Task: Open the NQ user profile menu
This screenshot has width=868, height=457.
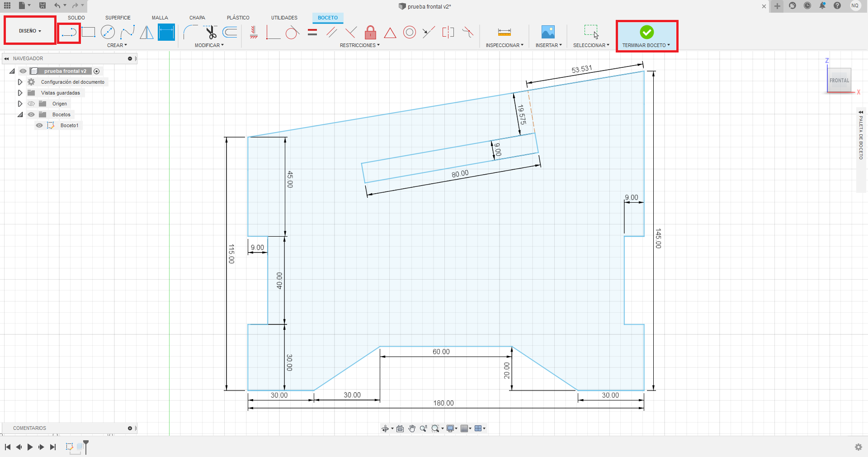Action: pyautogui.click(x=855, y=5)
